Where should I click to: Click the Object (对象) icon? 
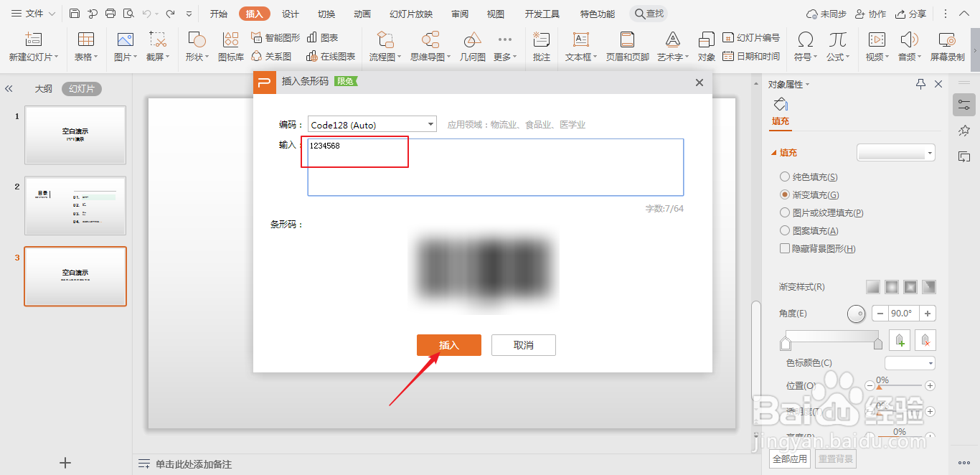click(707, 40)
